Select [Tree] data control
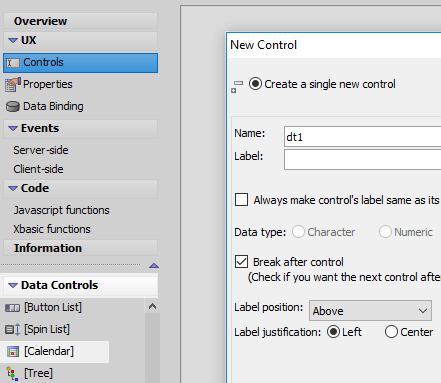The image size is (441, 383). point(38,373)
